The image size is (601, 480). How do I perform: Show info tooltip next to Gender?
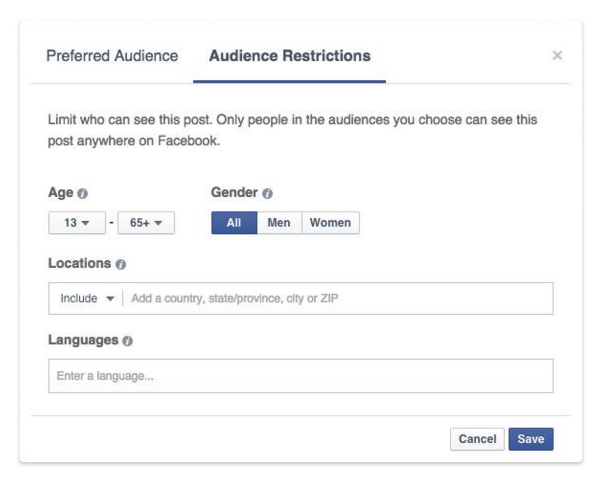pyautogui.click(x=267, y=193)
